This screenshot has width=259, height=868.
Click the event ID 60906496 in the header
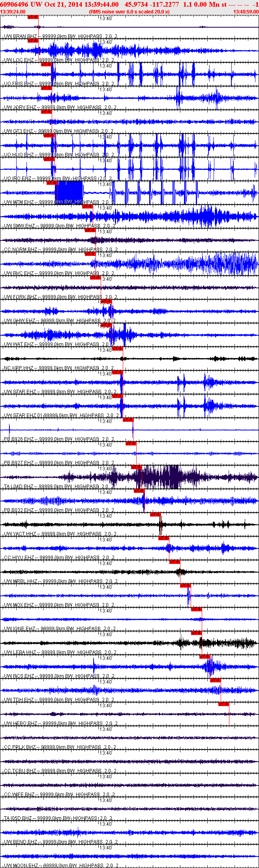point(14,4)
